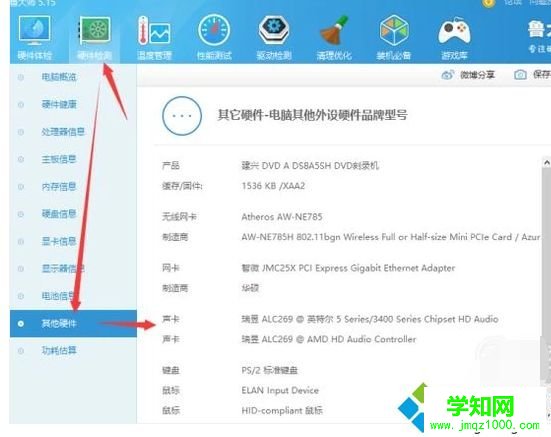The height and width of the screenshot is (437, 551).
Task: Open 温度管理 temperature management
Action: pyautogui.click(x=154, y=38)
